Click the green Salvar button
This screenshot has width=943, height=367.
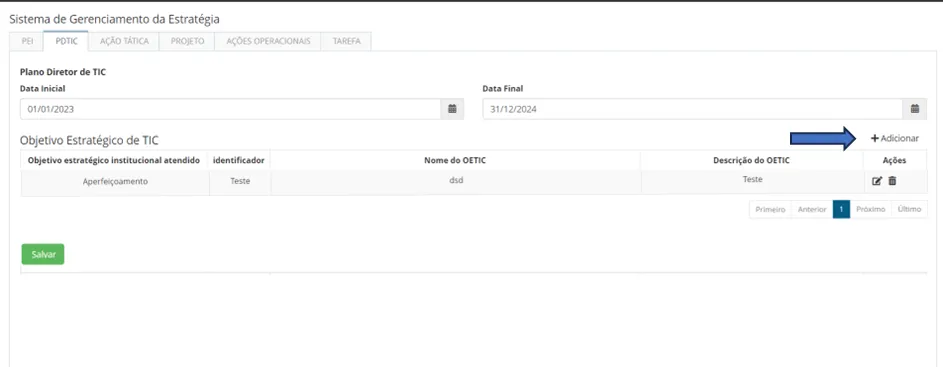[x=43, y=254]
